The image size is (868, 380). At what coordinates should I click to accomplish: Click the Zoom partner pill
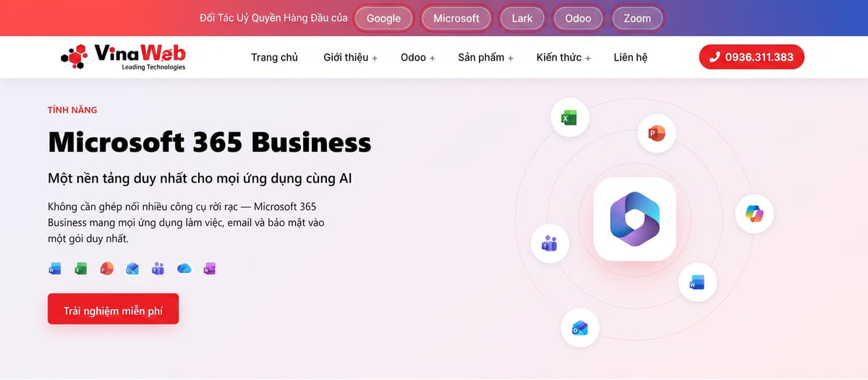coord(637,18)
